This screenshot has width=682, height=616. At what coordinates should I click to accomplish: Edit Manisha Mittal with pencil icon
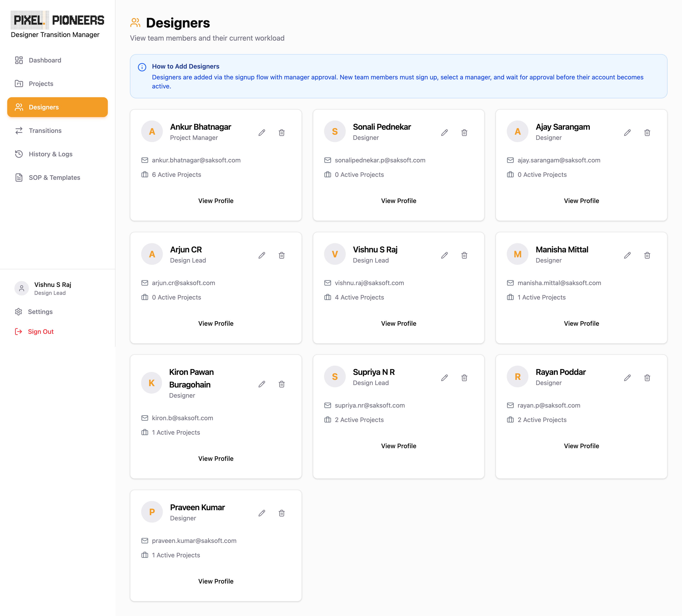point(627,255)
